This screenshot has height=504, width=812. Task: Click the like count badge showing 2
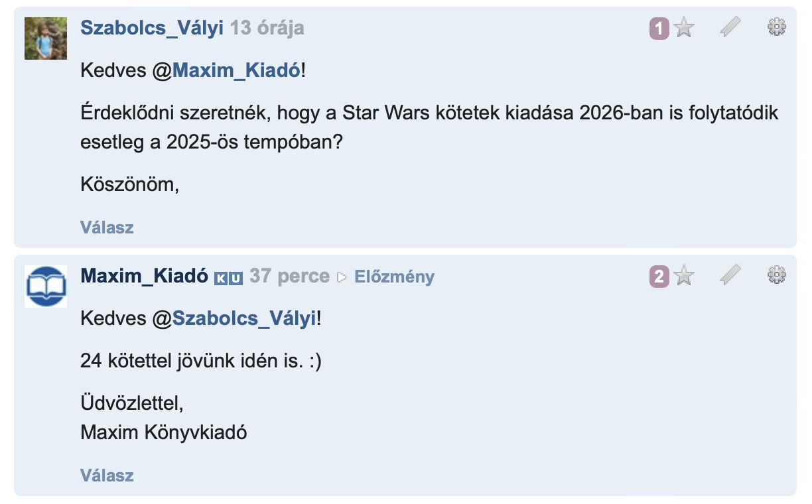pyautogui.click(x=659, y=277)
